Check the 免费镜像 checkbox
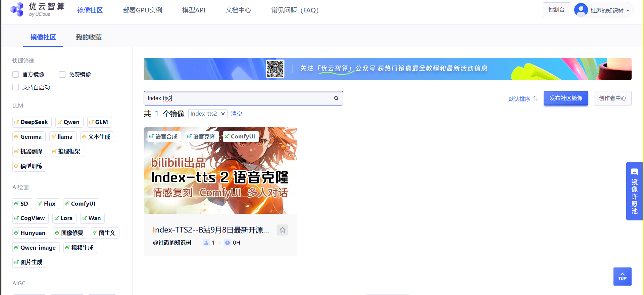Viewport: 644px width, 295px height. [x=62, y=74]
